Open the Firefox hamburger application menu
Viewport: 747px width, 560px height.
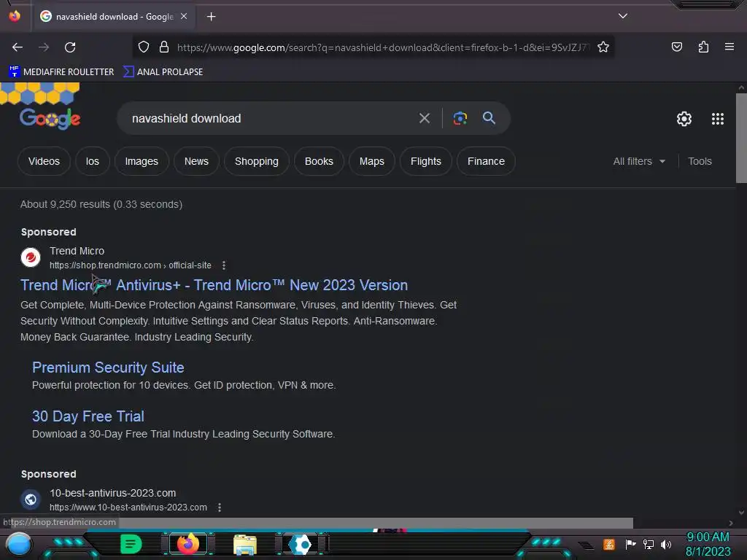coord(729,47)
